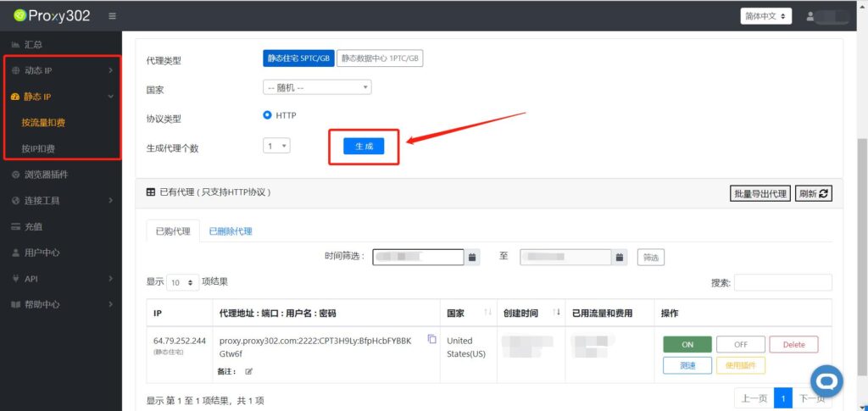This screenshot has height=411, width=868.
Task: Expand the 连接工具 menu
Action: point(61,200)
